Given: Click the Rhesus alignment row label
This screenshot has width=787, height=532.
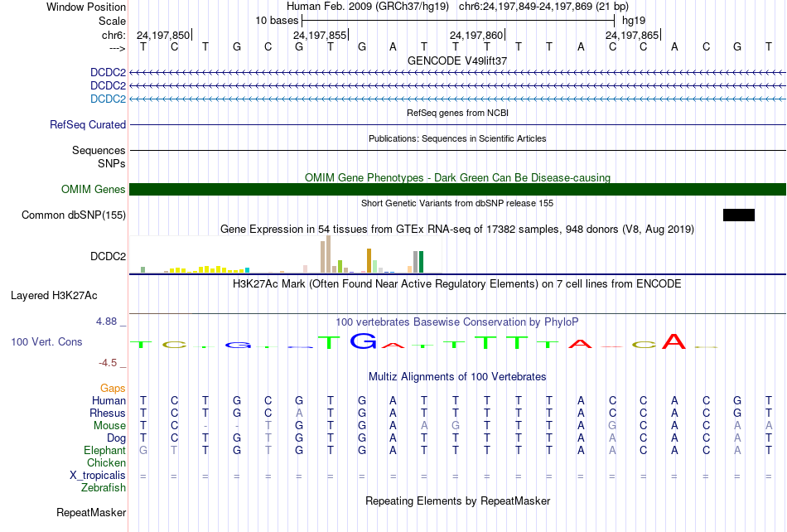Looking at the screenshot, I should pos(108,413).
